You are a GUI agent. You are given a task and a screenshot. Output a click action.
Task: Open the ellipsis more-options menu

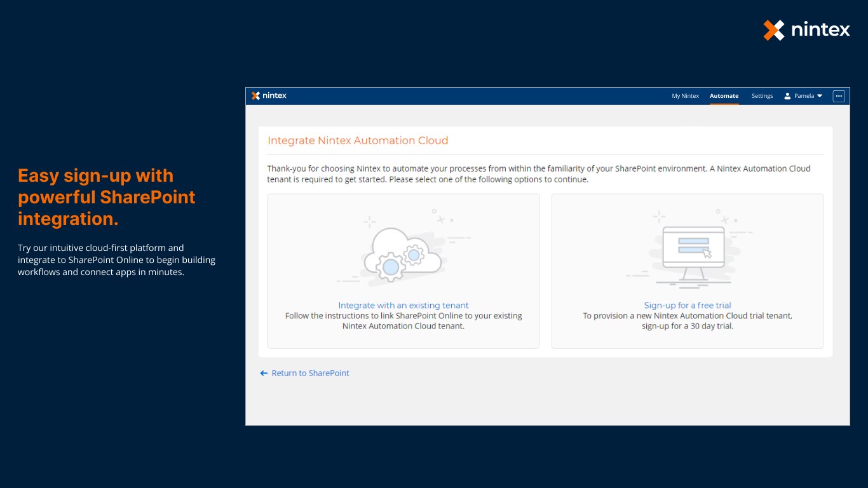pyautogui.click(x=839, y=96)
